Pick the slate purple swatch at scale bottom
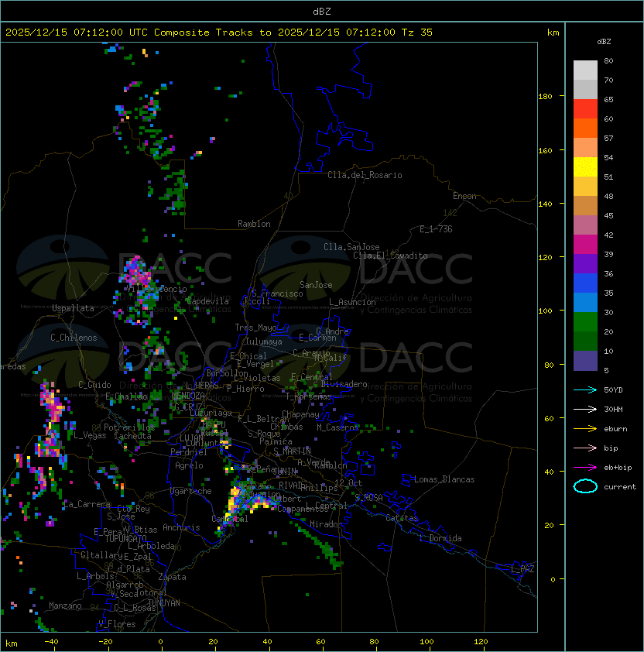644x652 pixels. pos(585,361)
